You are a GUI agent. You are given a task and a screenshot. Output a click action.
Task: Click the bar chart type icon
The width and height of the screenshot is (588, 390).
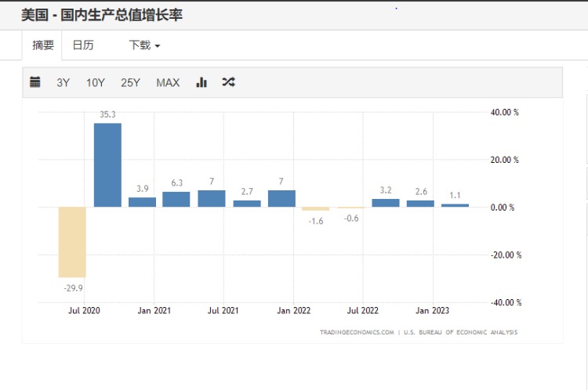coord(201,82)
